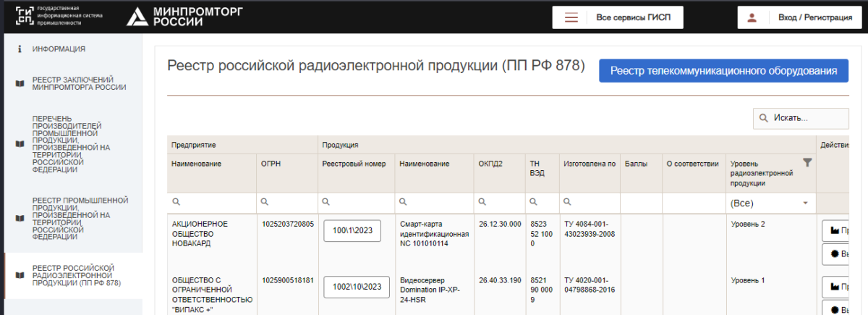This screenshot has width=868, height=315.
Task: Click the filter field under the ОКПД2 column
Action: tap(503, 203)
